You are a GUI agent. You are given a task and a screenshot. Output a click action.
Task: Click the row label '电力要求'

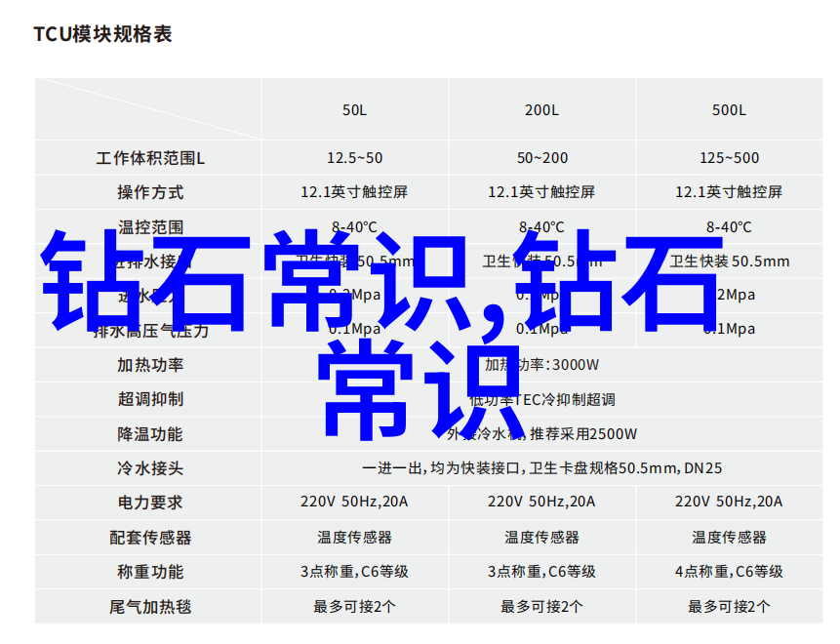(150, 503)
